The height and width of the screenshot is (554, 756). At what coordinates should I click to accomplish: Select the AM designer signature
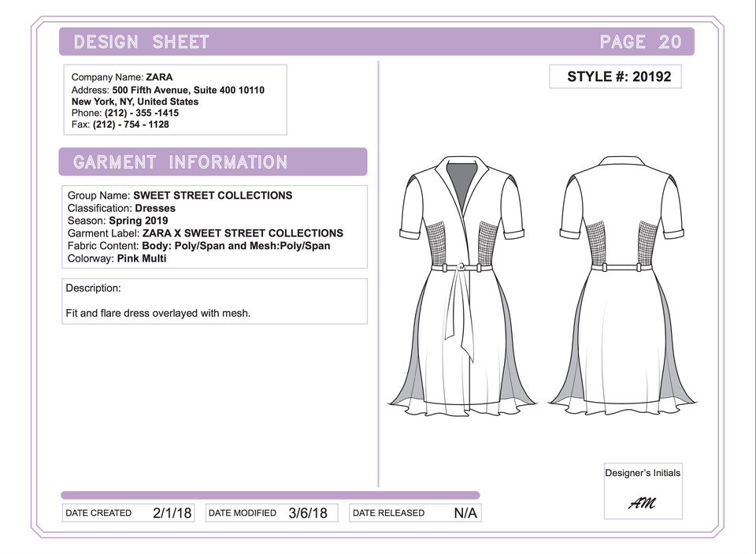click(x=643, y=504)
